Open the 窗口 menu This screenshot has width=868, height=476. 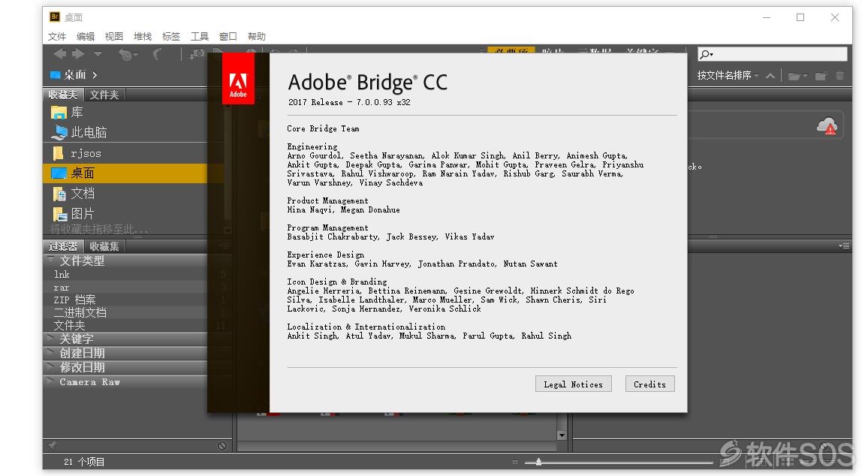228,37
